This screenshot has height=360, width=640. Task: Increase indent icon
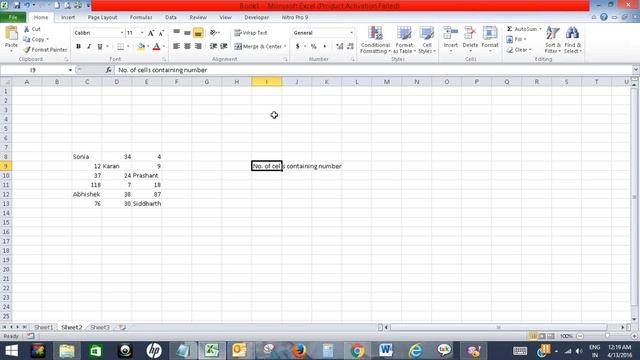click(x=224, y=47)
